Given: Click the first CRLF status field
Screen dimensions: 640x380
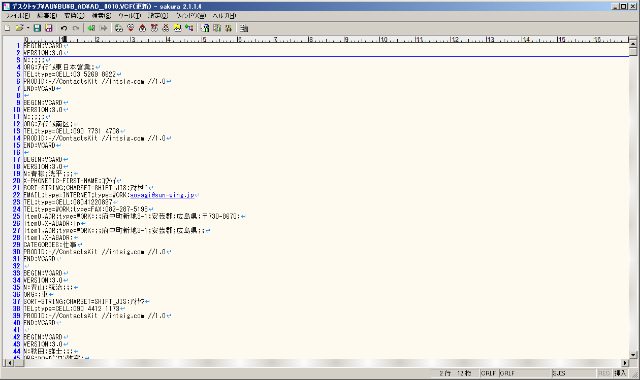Looking at the screenshot, I should coord(489,373).
